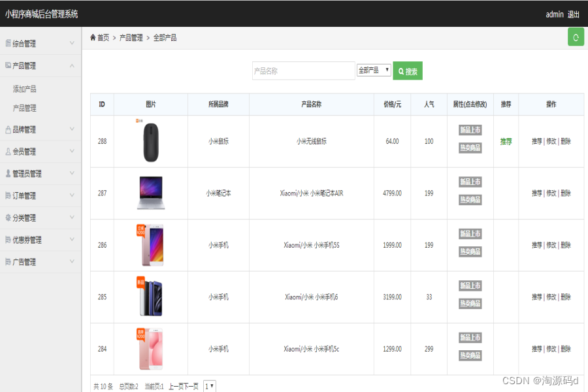Expand the 优惠券管理 chevron
This screenshot has width=588, height=392.
(72, 239)
